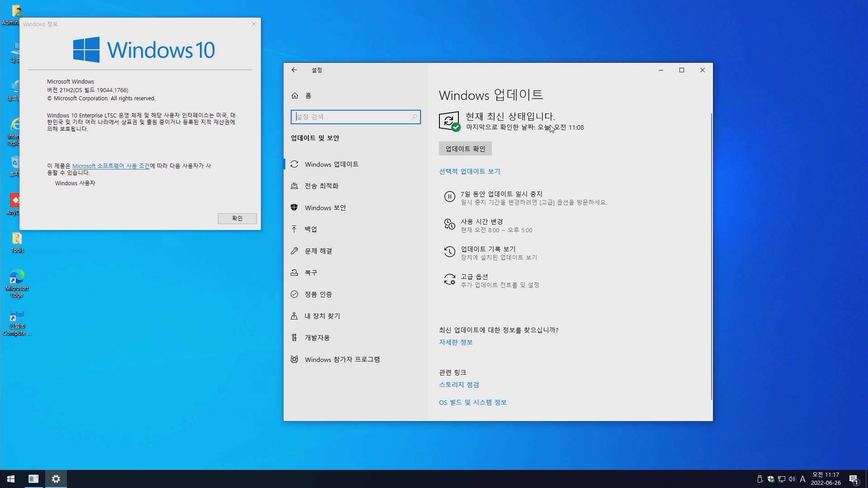Viewport: 868px width, 488px height.
Task: Select Windows 업데이트 in the sidebar
Action: click(x=355, y=164)
